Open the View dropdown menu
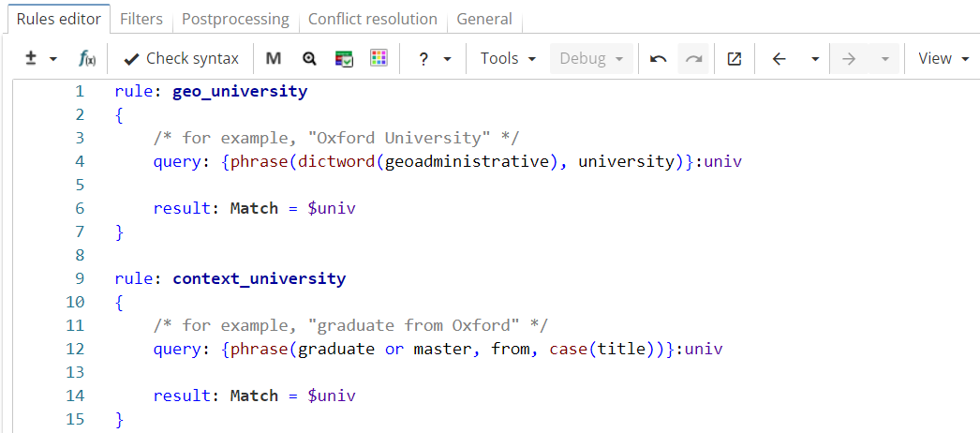This screenshot has height=433, width=980. (943, 59)
